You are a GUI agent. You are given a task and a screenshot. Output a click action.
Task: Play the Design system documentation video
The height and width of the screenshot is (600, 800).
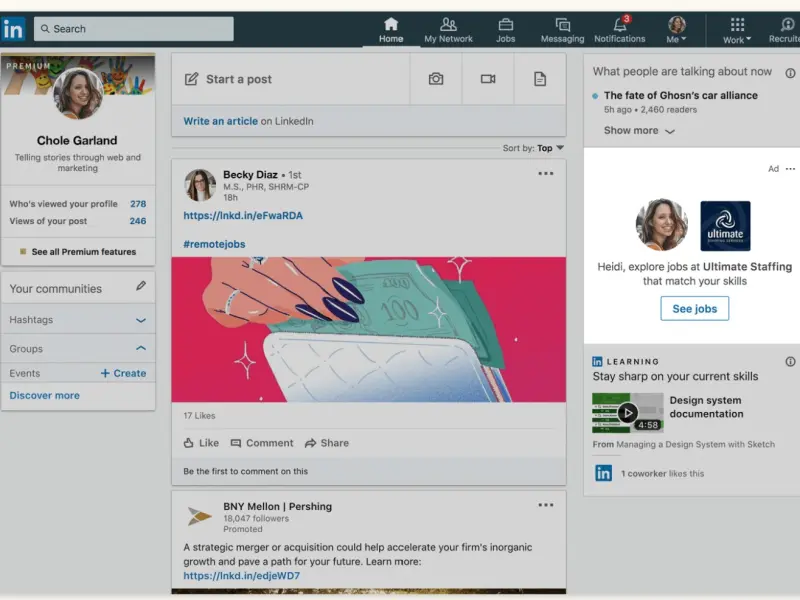[627, 412]
